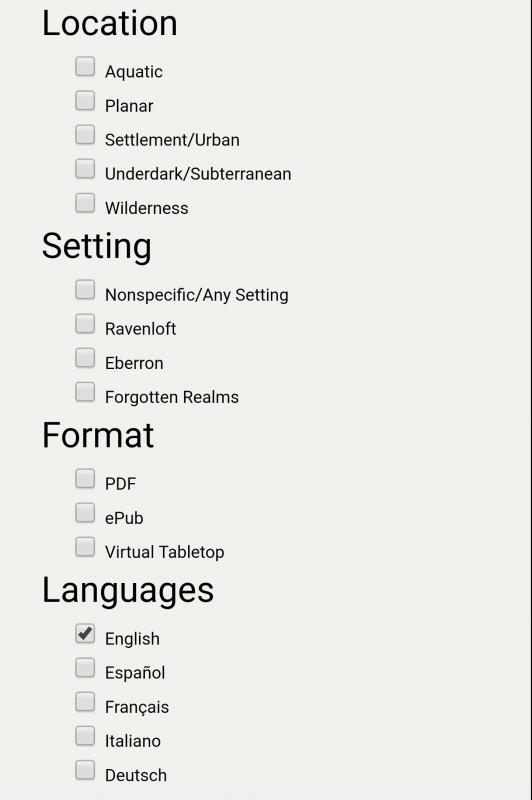The width and height of the screenshot is (532, 800).
Task: Click the Forgotten Realms label text
Action: pyautogui.click(x=172, y=397)
